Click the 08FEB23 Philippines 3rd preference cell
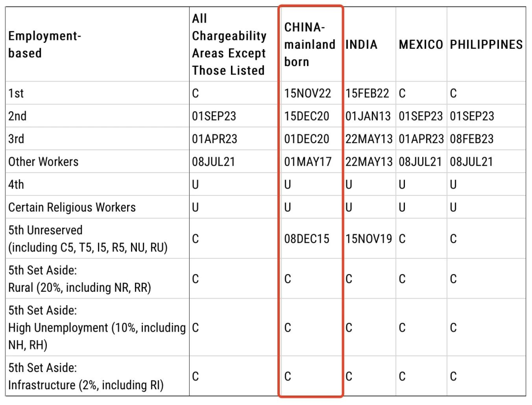Screen dimensions: 532x405 [x=471, y=139]
